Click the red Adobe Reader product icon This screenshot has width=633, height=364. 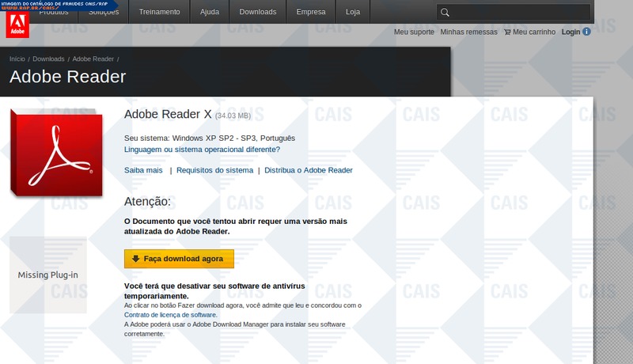pos(56,153)
